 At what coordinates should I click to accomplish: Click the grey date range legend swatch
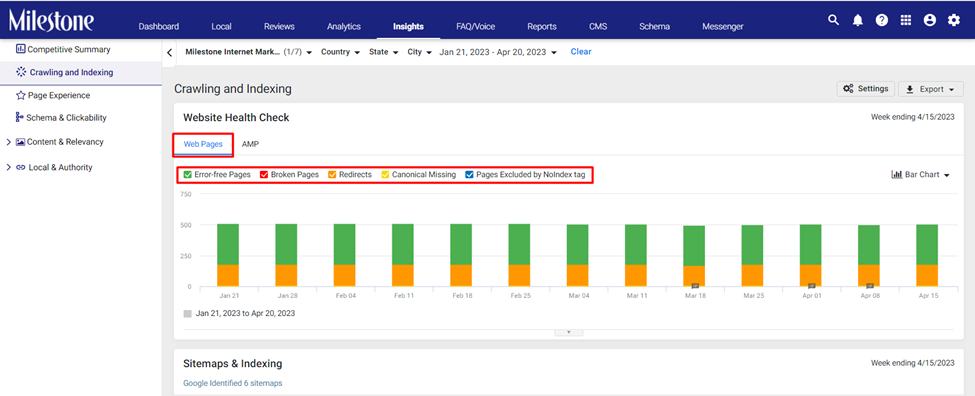coord(188,314)
